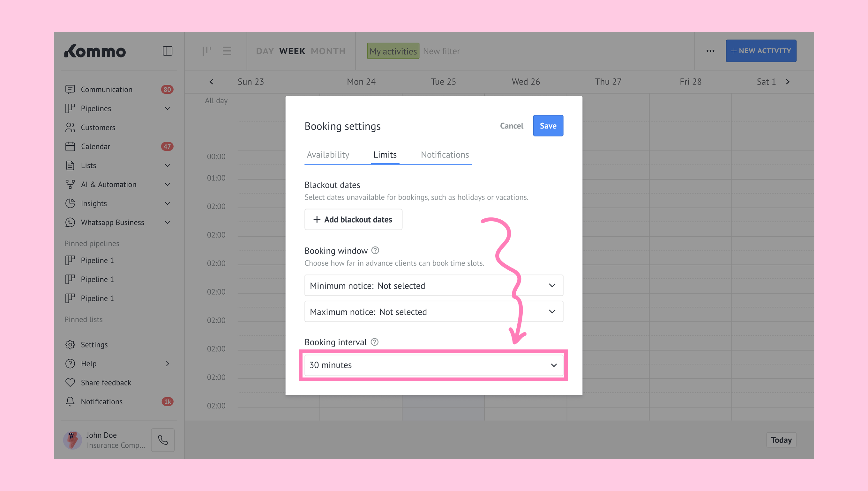Switch to the Notifications tab in dialog

click(x=445, y=154)
